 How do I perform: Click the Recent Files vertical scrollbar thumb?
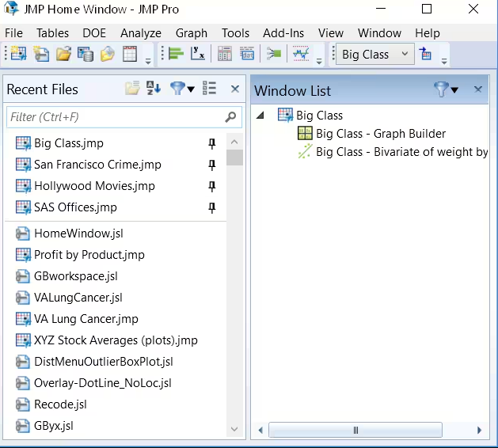(x=234, y=158)
